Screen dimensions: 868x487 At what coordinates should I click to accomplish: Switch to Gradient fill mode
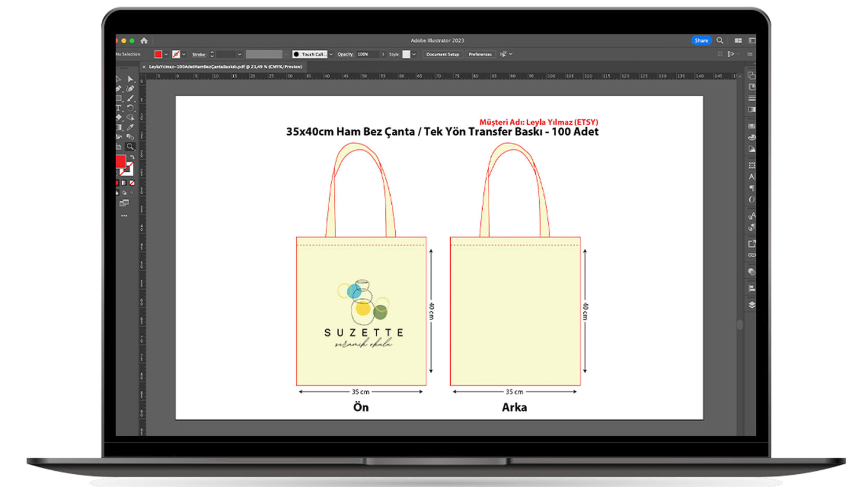[124, 183]
